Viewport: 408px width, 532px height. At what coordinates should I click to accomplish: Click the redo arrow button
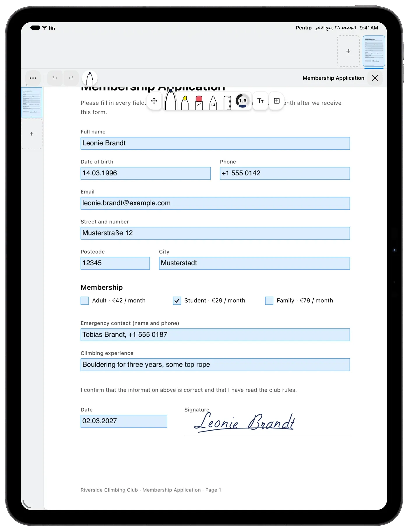point(71,78)
